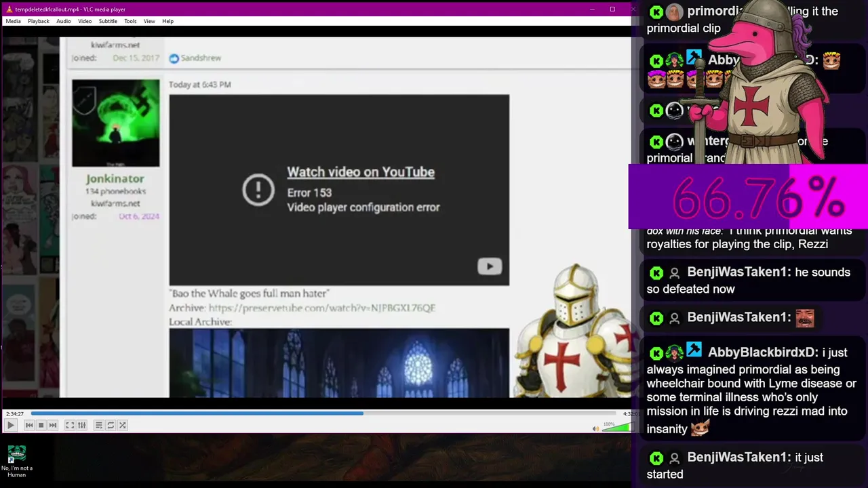Click the VLC play button
The image size is (868, 488).
tap(10, 425)
